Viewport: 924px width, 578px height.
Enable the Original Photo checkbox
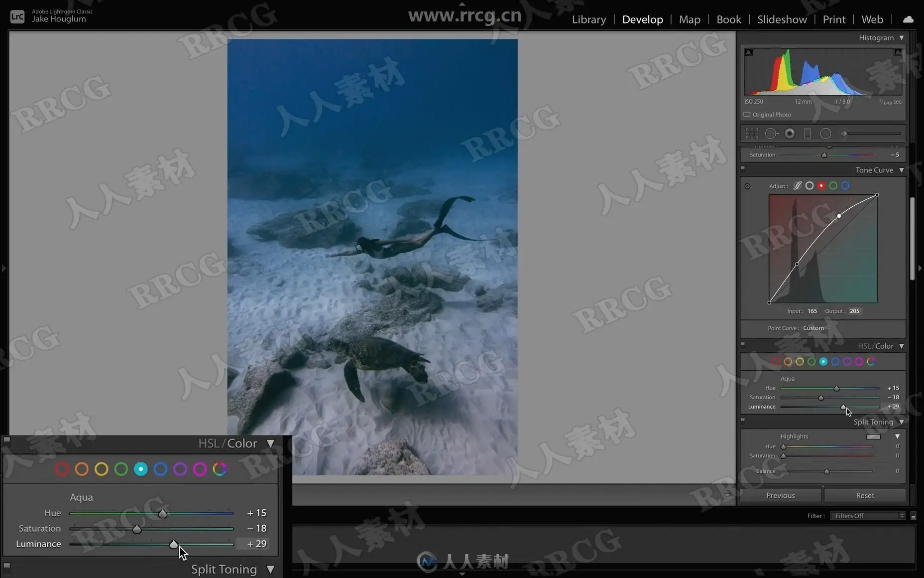pos(747,115)
